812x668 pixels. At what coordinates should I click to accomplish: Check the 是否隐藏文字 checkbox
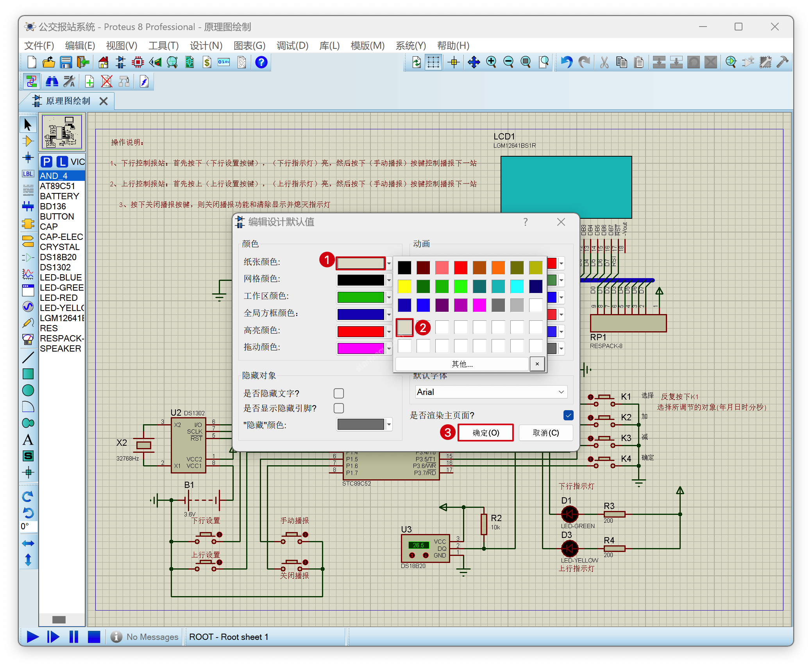tap(339, 393)
